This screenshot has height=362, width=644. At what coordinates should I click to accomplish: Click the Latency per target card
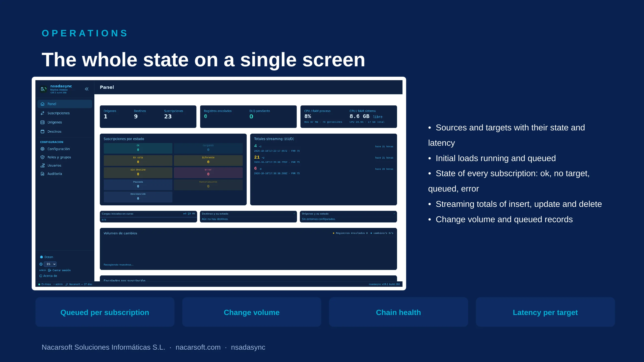pyautogui.click(x=545, y=312)
